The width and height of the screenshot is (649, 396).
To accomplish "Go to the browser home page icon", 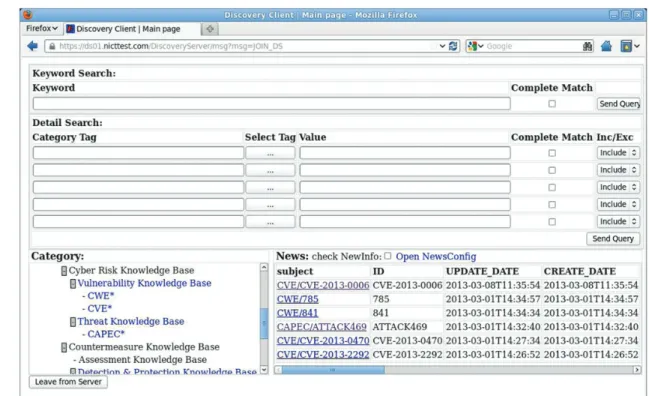I will tap(606, 46).
